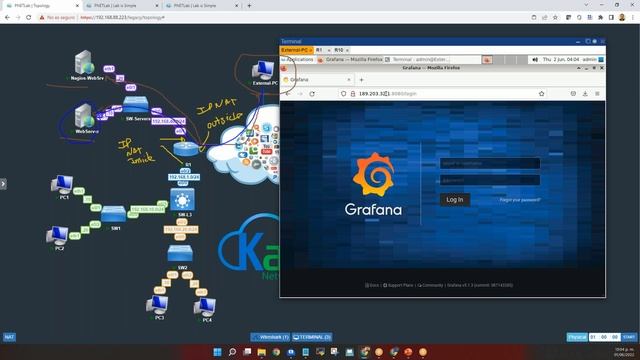
Task: Open the Wireshark button in bottom bar
Action: pos(270,337)
